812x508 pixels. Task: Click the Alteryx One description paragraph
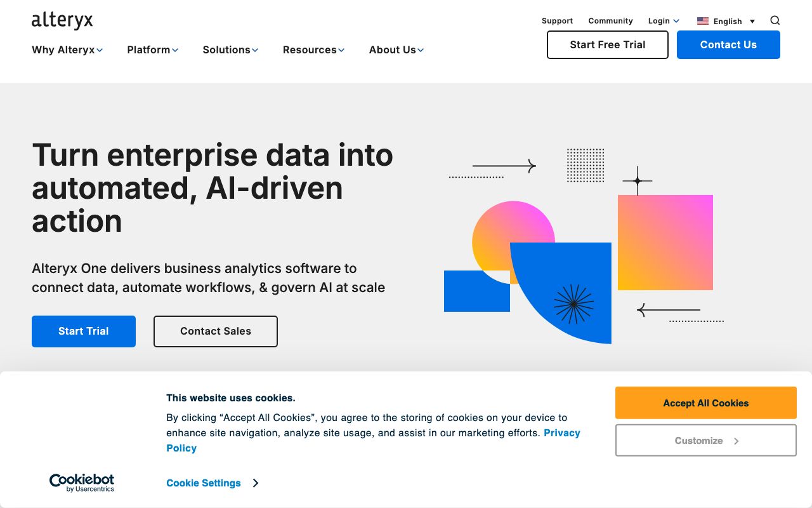tap(209, 278)
